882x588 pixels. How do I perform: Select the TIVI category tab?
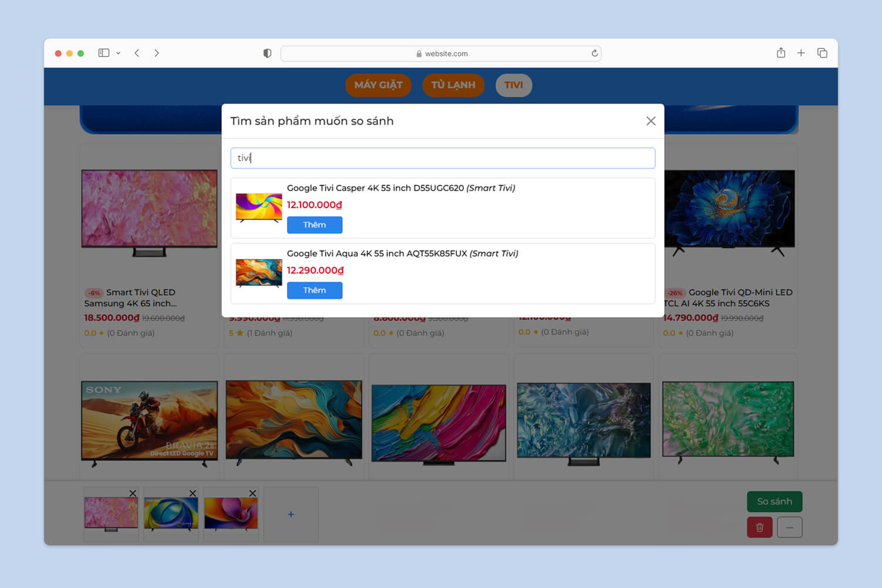click(514, 85)
